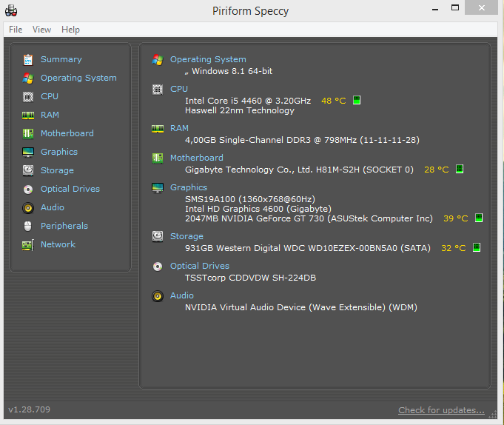
Task: Click the Intel HD Graphics 4600 text
Action: click(x=258, y=209)
